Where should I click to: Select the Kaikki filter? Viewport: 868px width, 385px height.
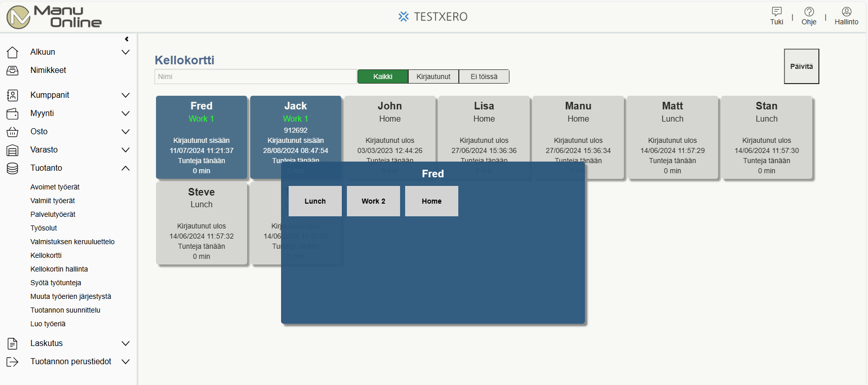383,76
